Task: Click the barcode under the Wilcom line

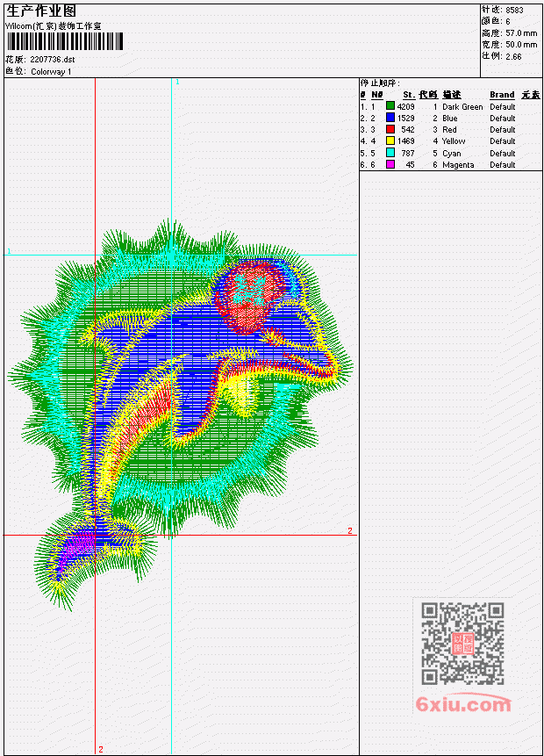Action: (65, 41)
